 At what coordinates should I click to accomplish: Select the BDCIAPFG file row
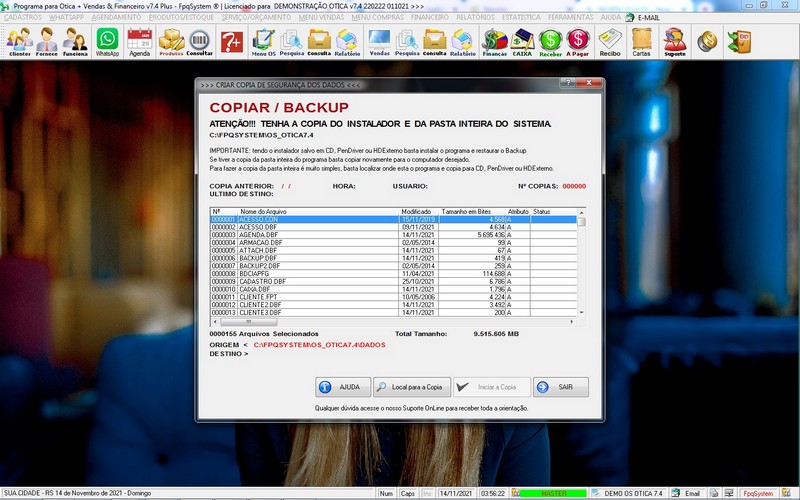393,273
